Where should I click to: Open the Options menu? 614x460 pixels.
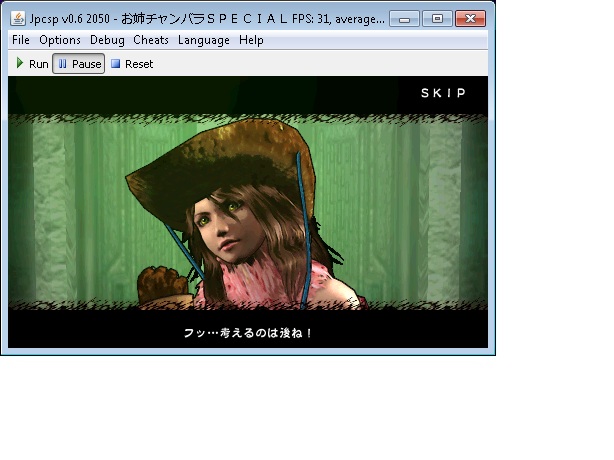[60, 40]
